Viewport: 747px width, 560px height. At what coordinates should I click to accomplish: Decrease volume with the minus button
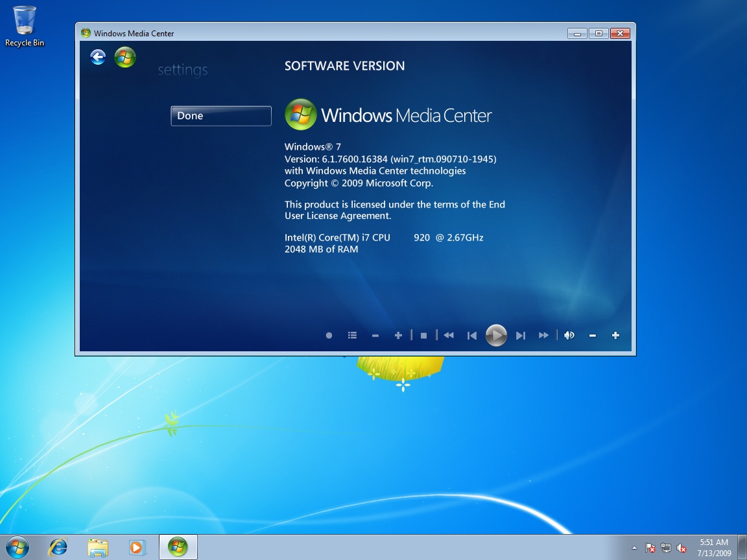(x=592, y=335)
